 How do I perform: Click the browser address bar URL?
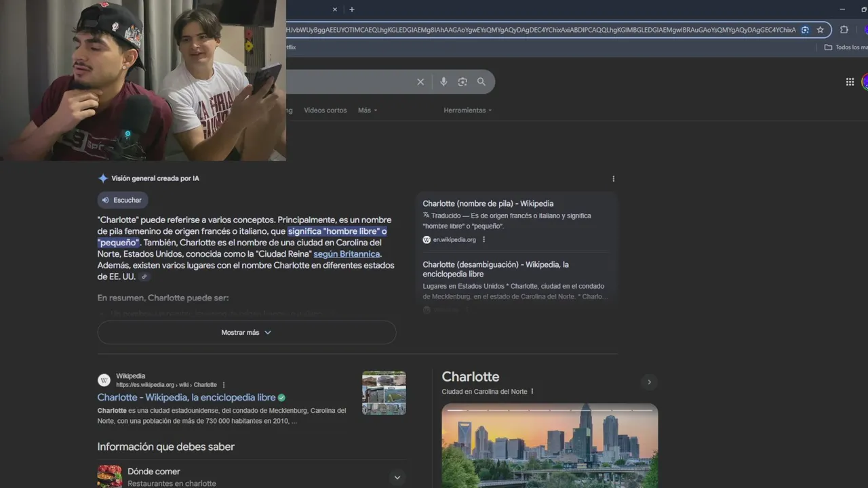click(x=541, y=30)
